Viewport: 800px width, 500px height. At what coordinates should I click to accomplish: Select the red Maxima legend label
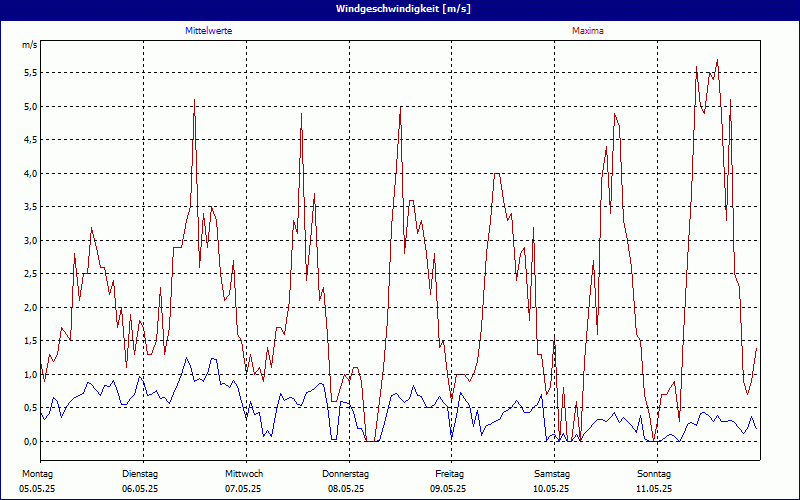[587, 31]
